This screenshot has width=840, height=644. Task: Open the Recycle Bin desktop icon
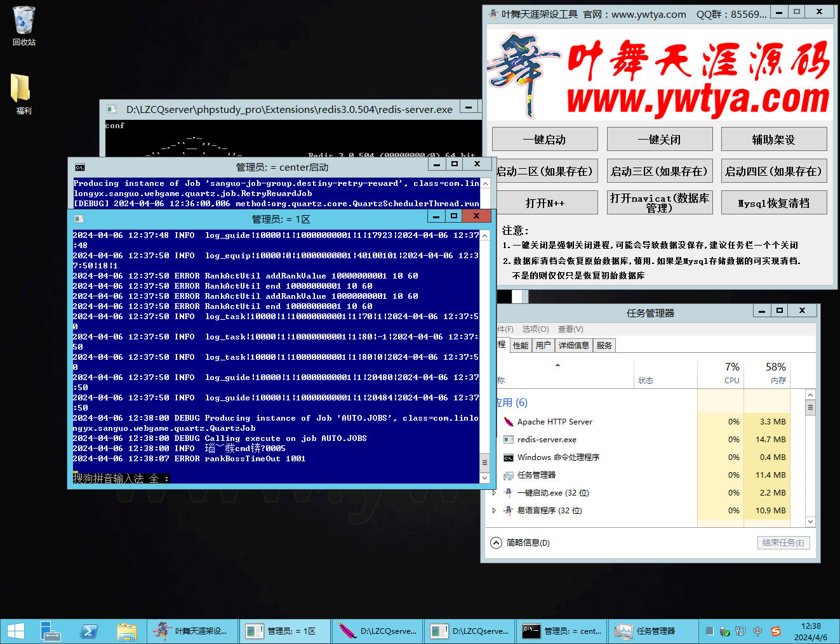pyautogui.click(x=23, y=26)
